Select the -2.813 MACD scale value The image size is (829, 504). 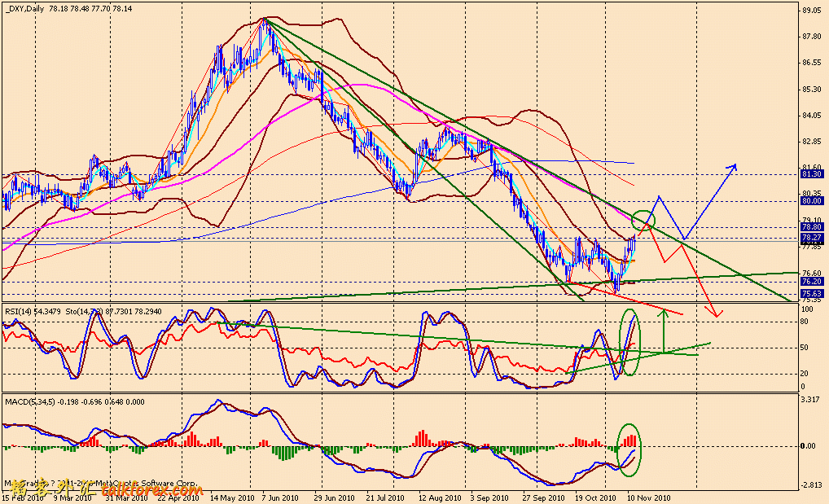point(812,485)
